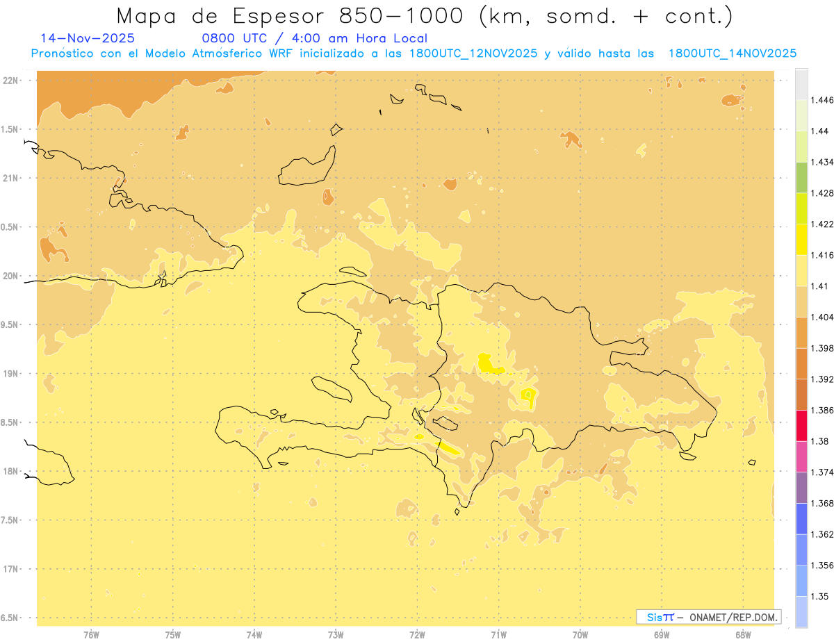This screenshot has width=834, height=644.
Task: Click the '1.374' color scale label
Action: [822, 472]
